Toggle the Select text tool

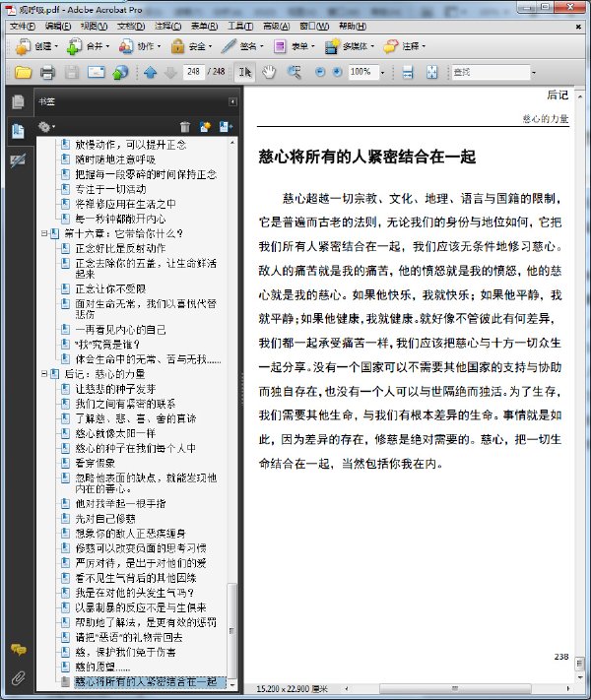[245, 72]
